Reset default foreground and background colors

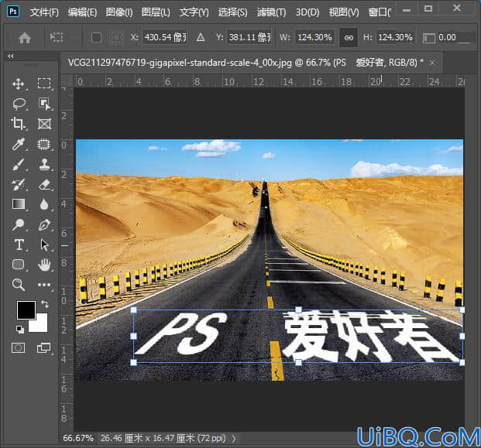[20, 330]
